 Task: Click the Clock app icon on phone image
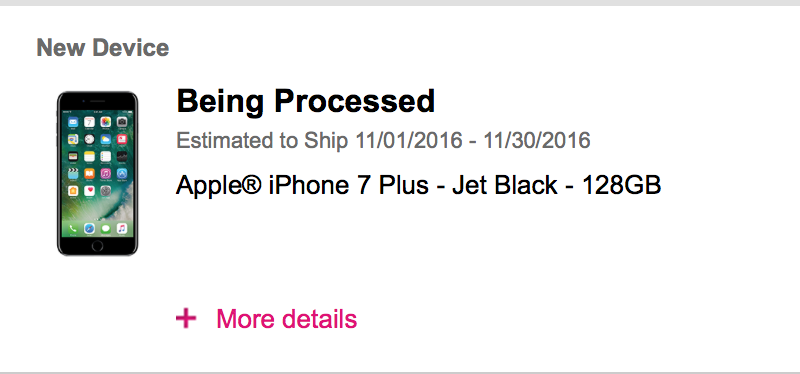[x=89, y=139]
